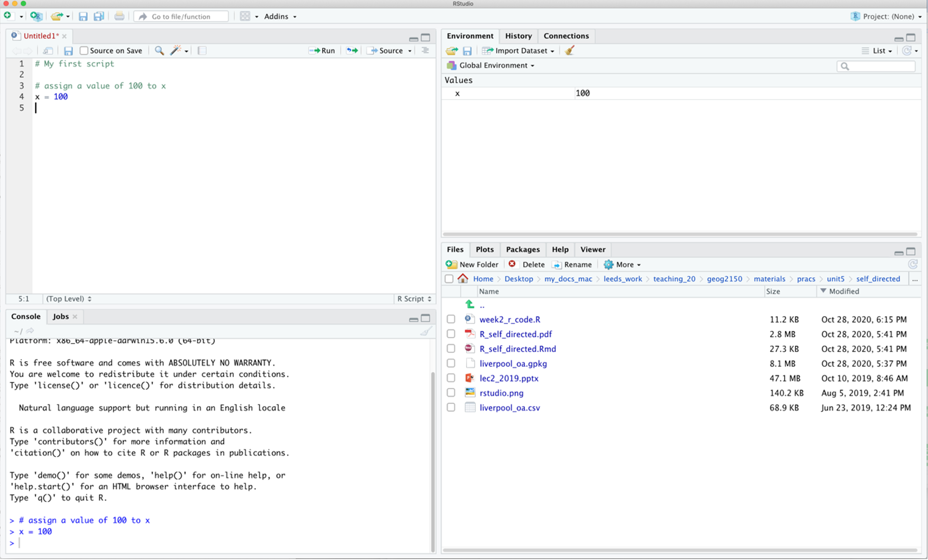Click the home directory icon in Files
Image resolution: width=928 pixels, height=560 pixels.
tap(463, 279)
